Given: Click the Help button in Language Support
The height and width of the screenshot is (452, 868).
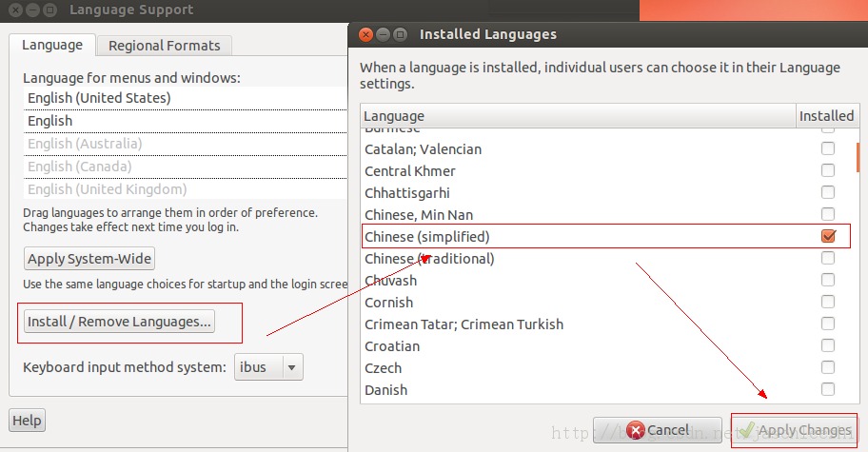Looking at the screenshot, I should [27, 421].
